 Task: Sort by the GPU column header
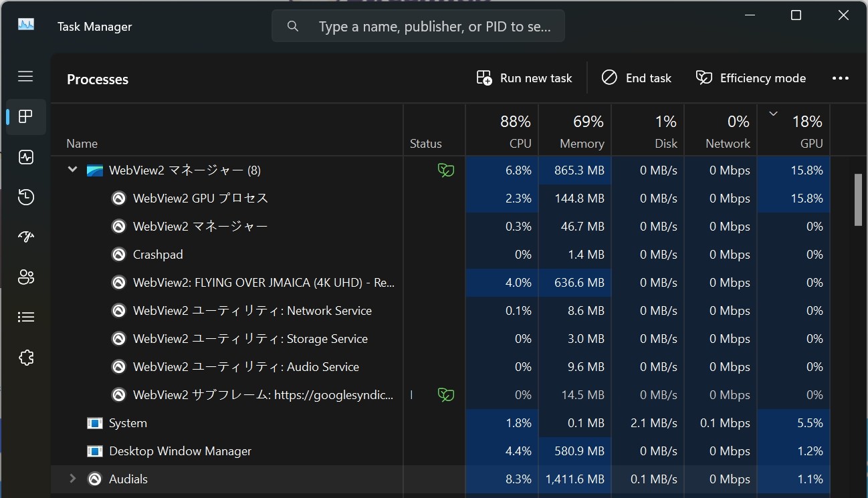pos(794,130)
